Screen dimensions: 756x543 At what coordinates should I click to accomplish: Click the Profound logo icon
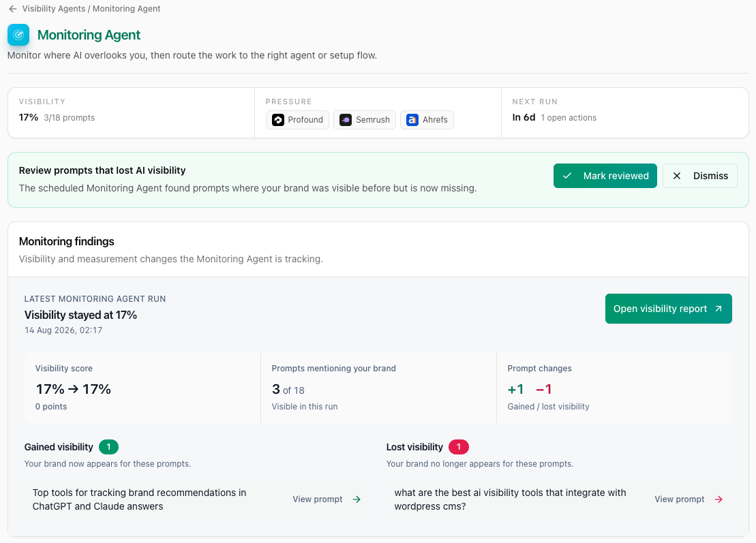coord(278,120)
